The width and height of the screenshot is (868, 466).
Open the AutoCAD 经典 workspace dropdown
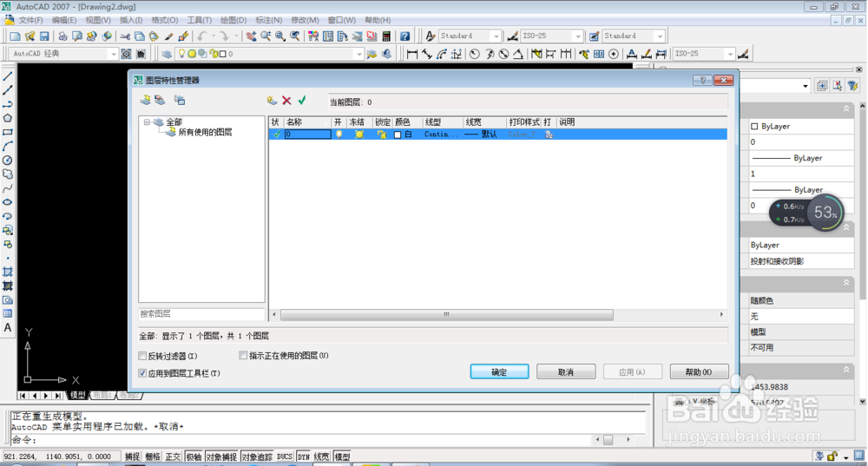pyautogui.click(x=114, y=54)
